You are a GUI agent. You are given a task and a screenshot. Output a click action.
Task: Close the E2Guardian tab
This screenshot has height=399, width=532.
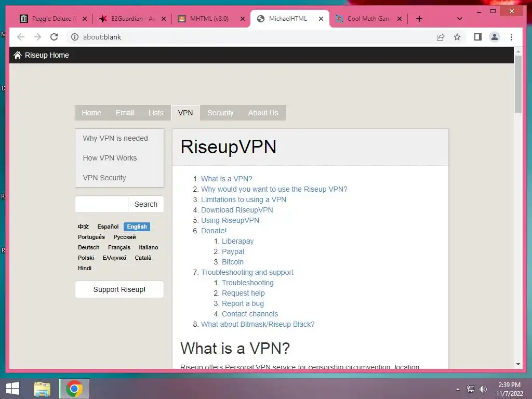(164, 19)
